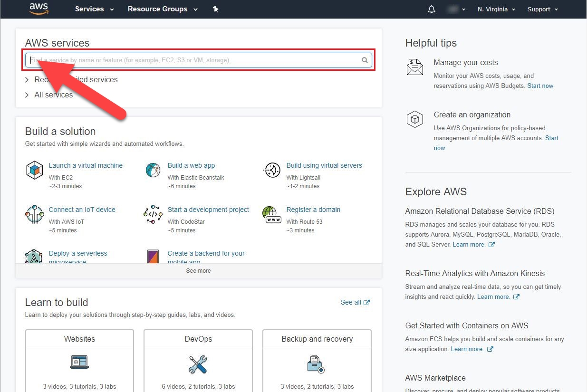Image resolution: width=587 pixels, height=392 pixels.
Task: Click the CodeStar development project icon
Action: tap(153, 214)
